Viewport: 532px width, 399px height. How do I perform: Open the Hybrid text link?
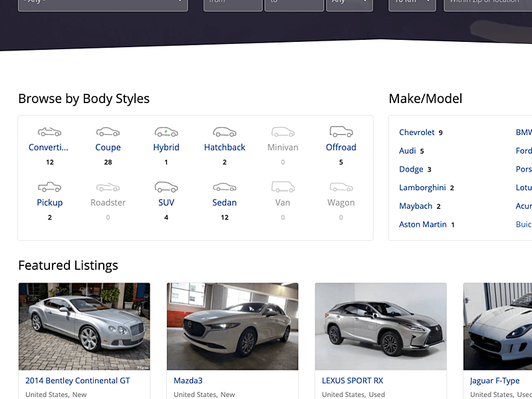point(166,147)
